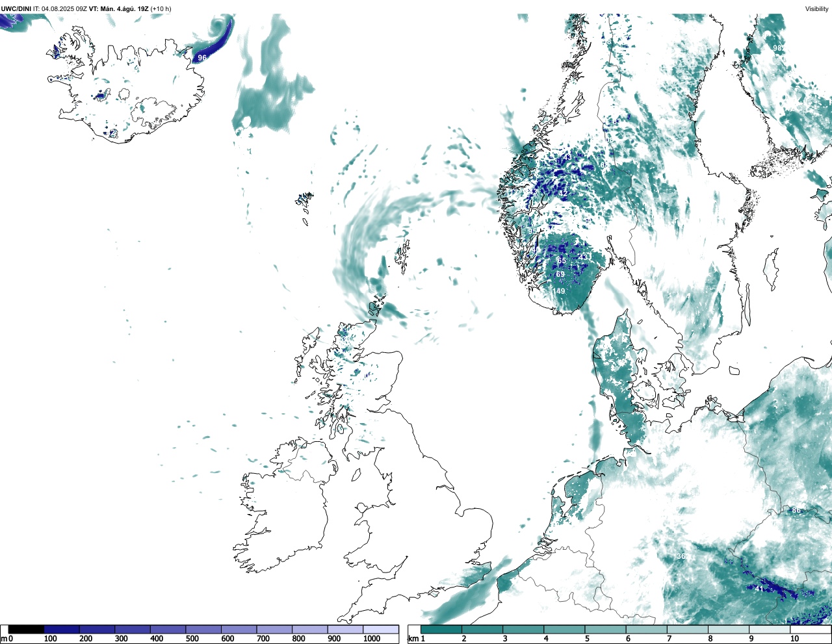The width and height of the screenshot is (832, 644).
Task: Click the valid time Mán. 4.ágú. 19Z
Action: pos(123,8)
